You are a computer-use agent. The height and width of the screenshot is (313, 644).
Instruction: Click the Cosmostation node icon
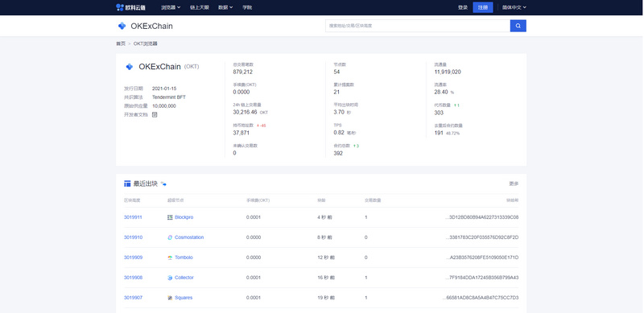coord(170,237)
